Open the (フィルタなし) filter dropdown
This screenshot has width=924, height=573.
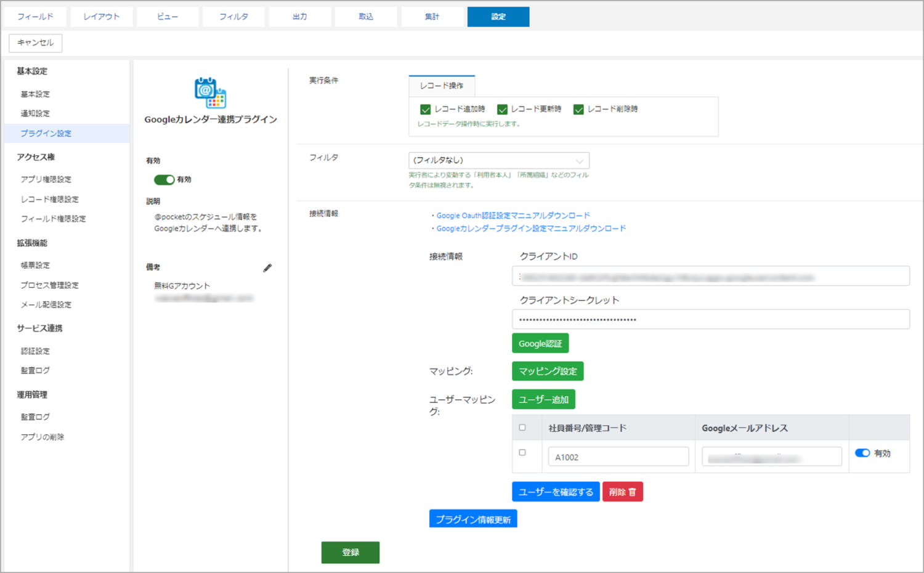click(499, 160)
